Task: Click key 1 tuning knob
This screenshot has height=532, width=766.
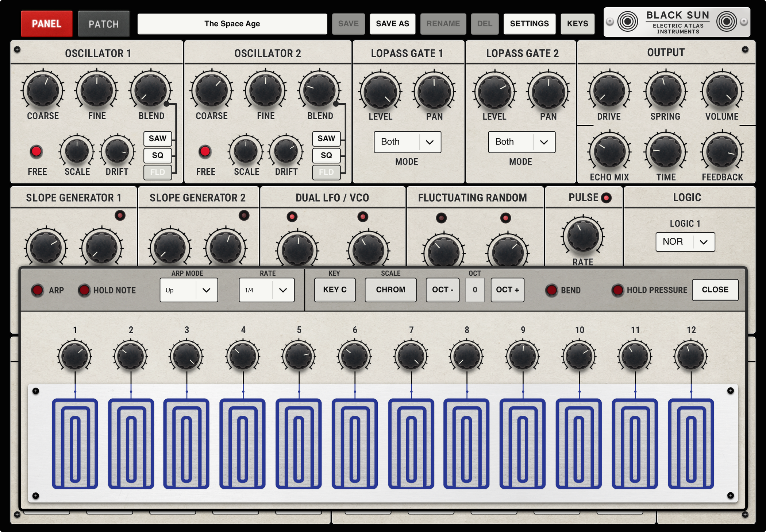Action: [75, 356]
